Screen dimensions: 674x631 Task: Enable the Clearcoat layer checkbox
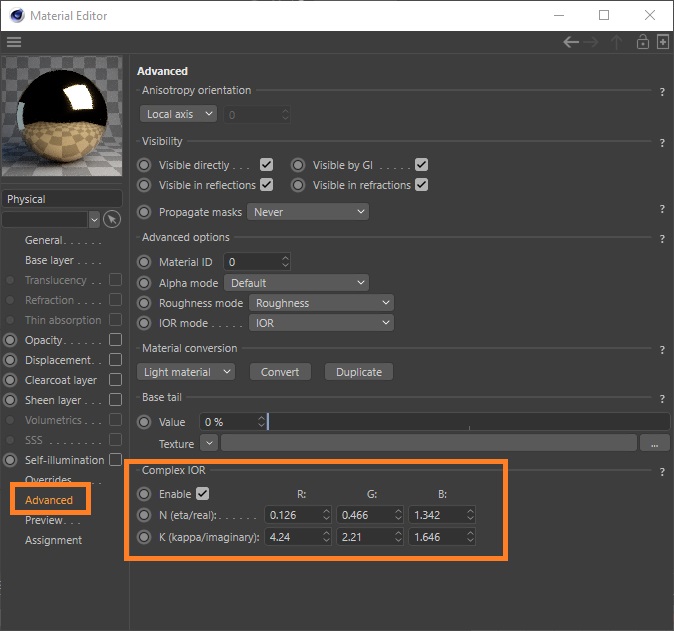tap(115, 380)
